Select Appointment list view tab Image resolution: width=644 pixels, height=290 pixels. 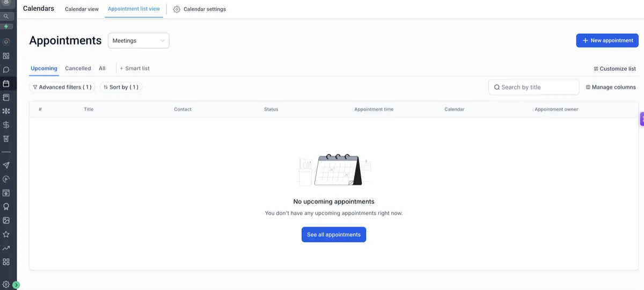point(134,9)
